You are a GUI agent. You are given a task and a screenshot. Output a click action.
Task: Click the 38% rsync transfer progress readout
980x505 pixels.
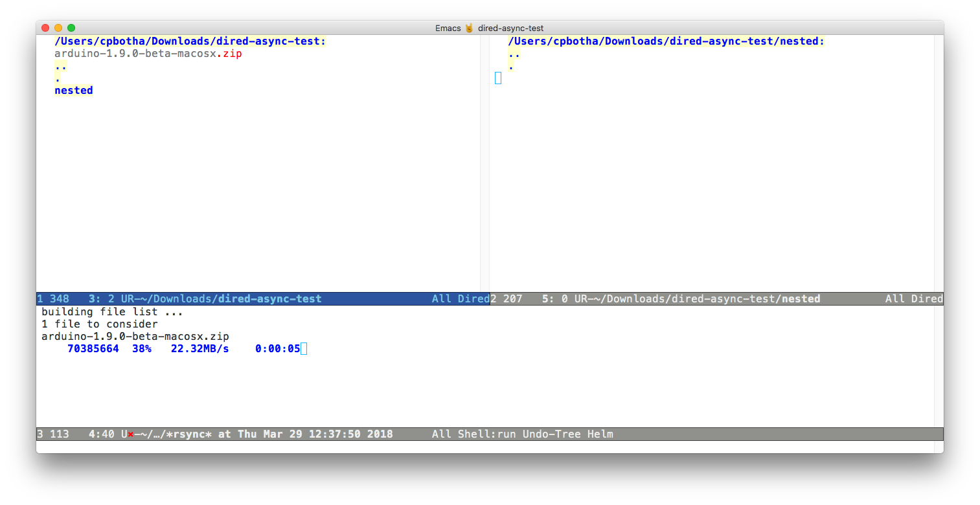coord(142,348)
